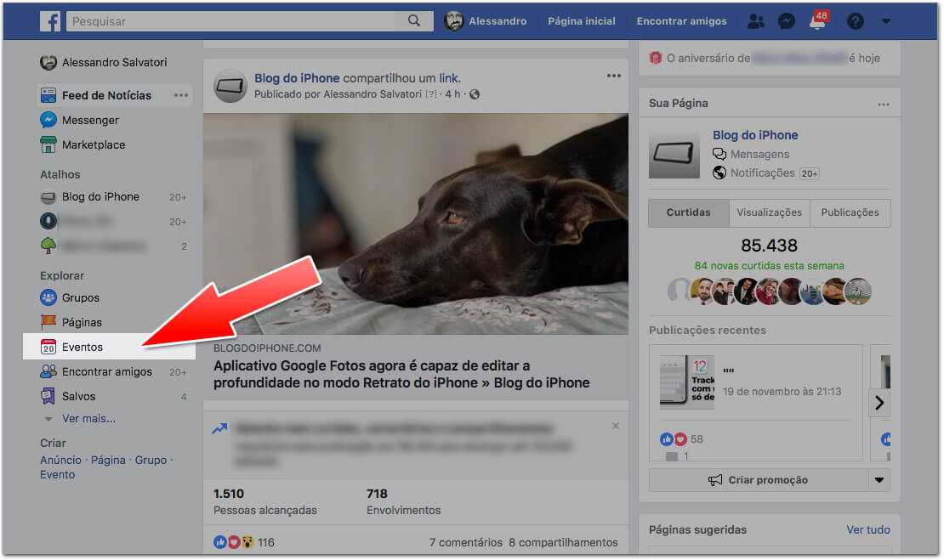Image resolution: width=944 pixels, height=560 pixels.
Task: Click Ver tudo in Páginas sugeridas
Action: pyautogui.click(x=867, y=529)
